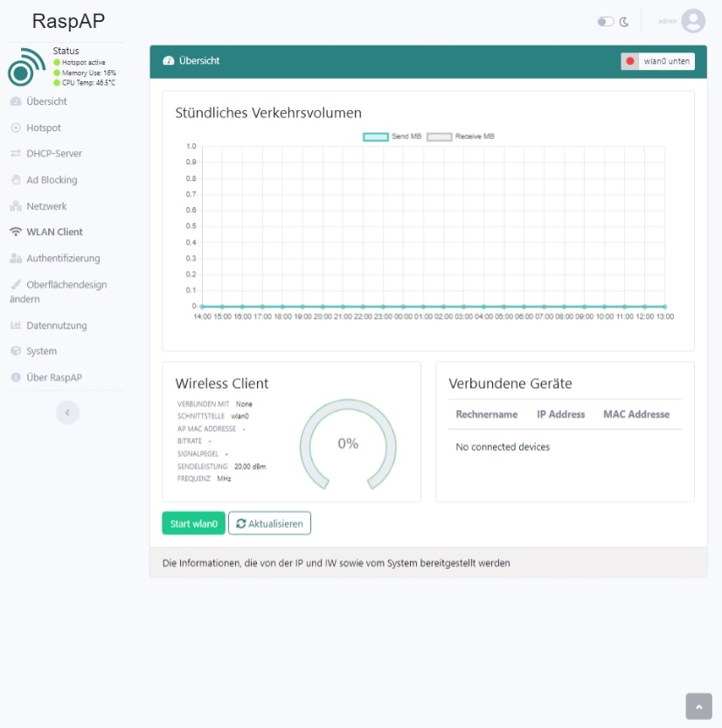Refresh data using Aktualisieren button
The image size is (722, 728).
point(269,523)
